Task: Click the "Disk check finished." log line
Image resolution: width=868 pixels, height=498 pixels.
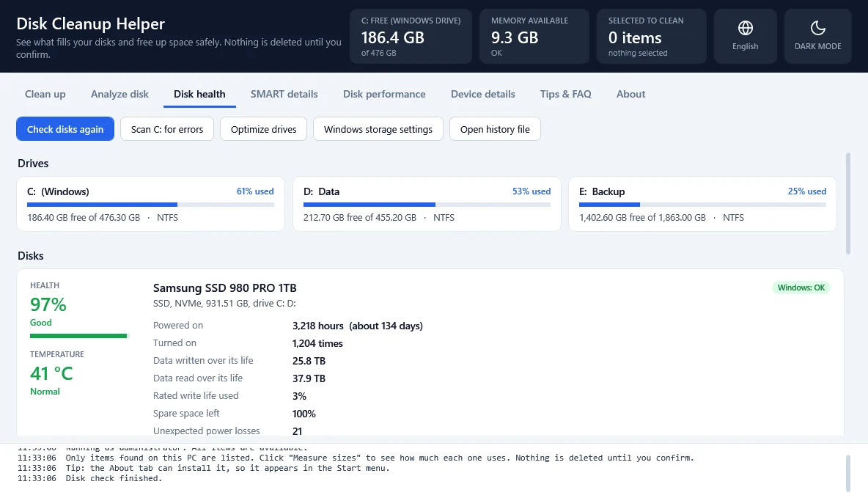Action: (114, 479)
